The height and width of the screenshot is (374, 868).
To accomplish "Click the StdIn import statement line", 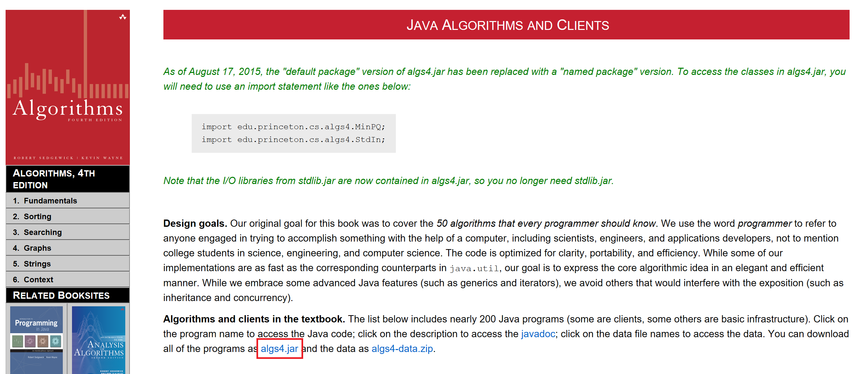I will (x=293, y=139).
